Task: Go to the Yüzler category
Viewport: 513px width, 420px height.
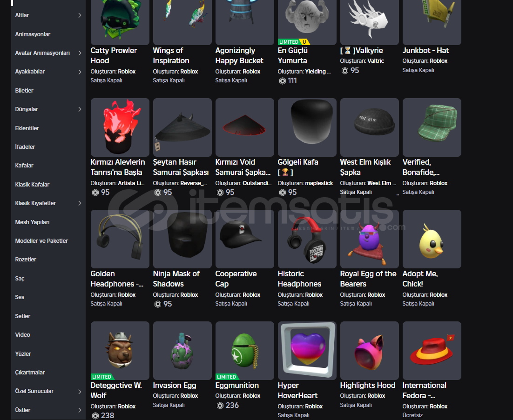Action: [23, 353]
